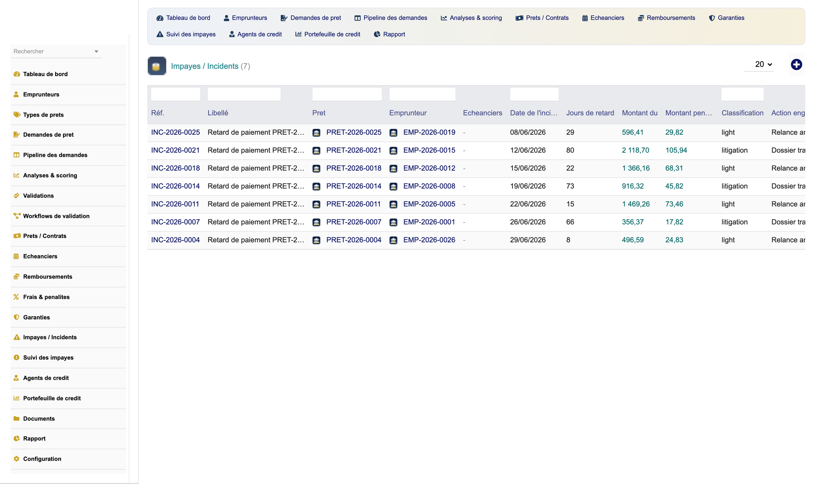Sort by Jours de retard column header

[x=590, y=113]
